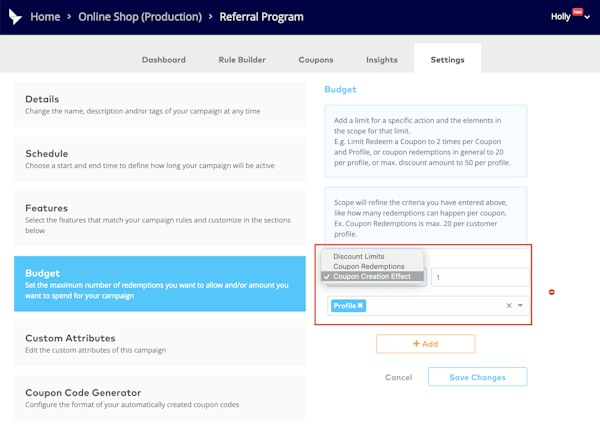
Task: View the Insights tab
Action: 381,60
